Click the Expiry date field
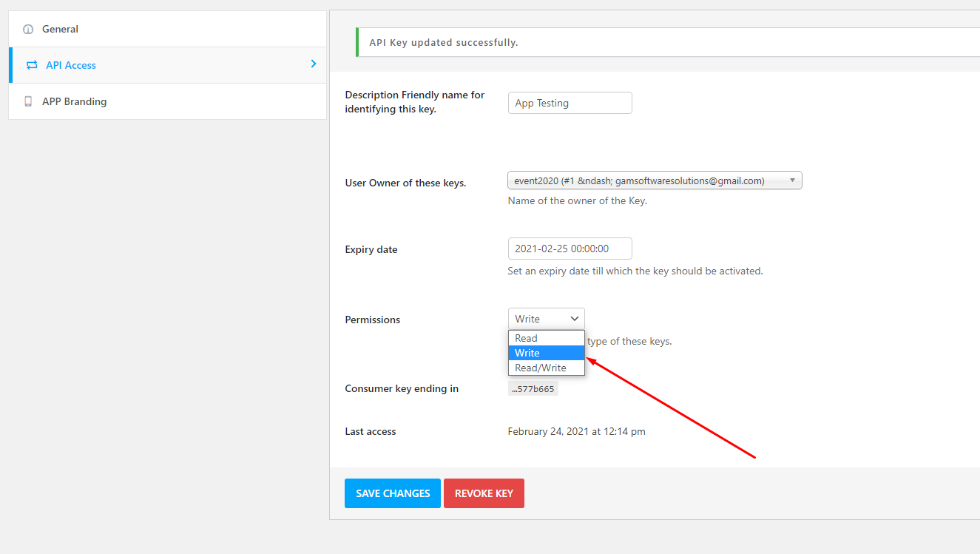This screenshot has width=980, height=554. 570,249
